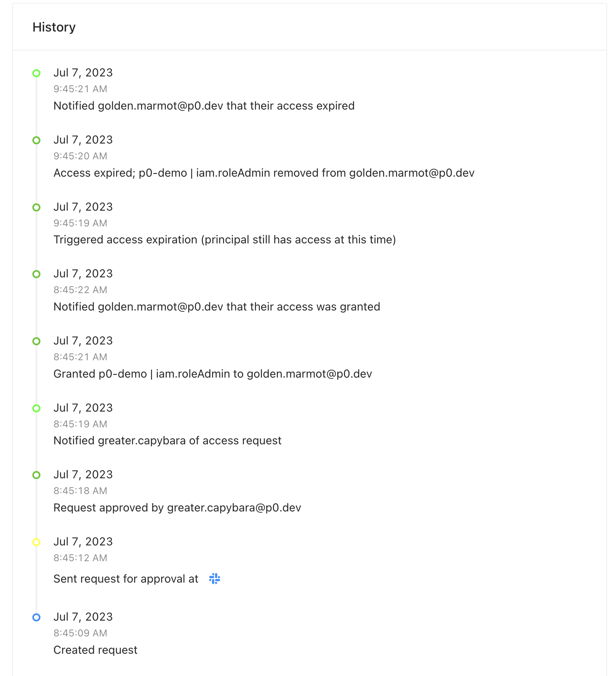The height and width of the screenshot is (676, 616).
Task: Select the timeline marker for 'Request approved' event
Action: 36,475
